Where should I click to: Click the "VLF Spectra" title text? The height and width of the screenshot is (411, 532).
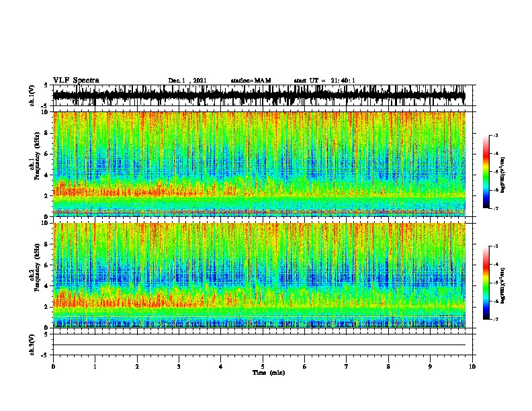[x=77, y=81]
